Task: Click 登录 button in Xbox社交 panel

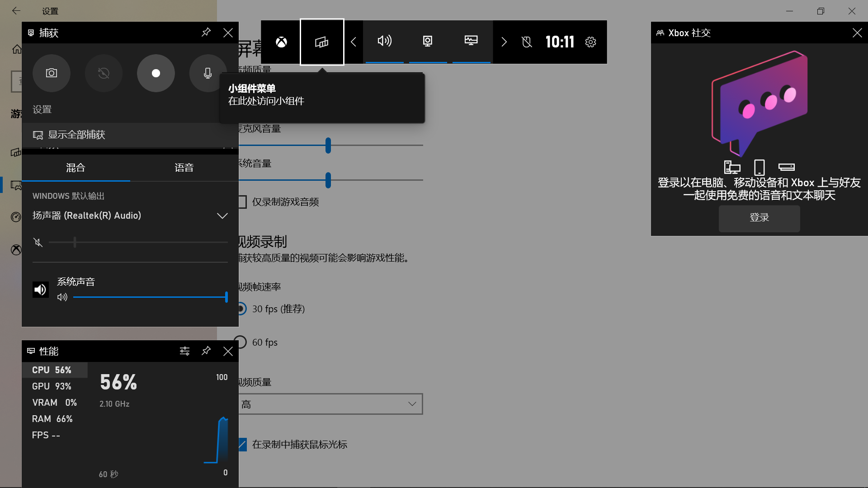Action: [759, 217]
